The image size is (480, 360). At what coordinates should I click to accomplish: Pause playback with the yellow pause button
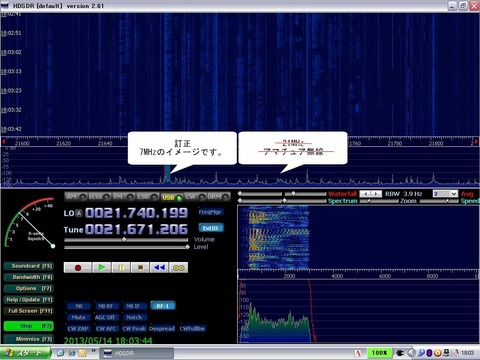pyautogui.click(x=121, y=268)
